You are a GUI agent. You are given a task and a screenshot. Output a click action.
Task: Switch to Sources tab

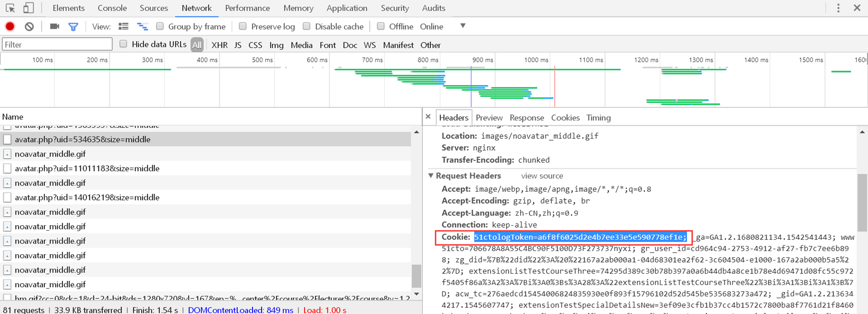tap(154, 8)
